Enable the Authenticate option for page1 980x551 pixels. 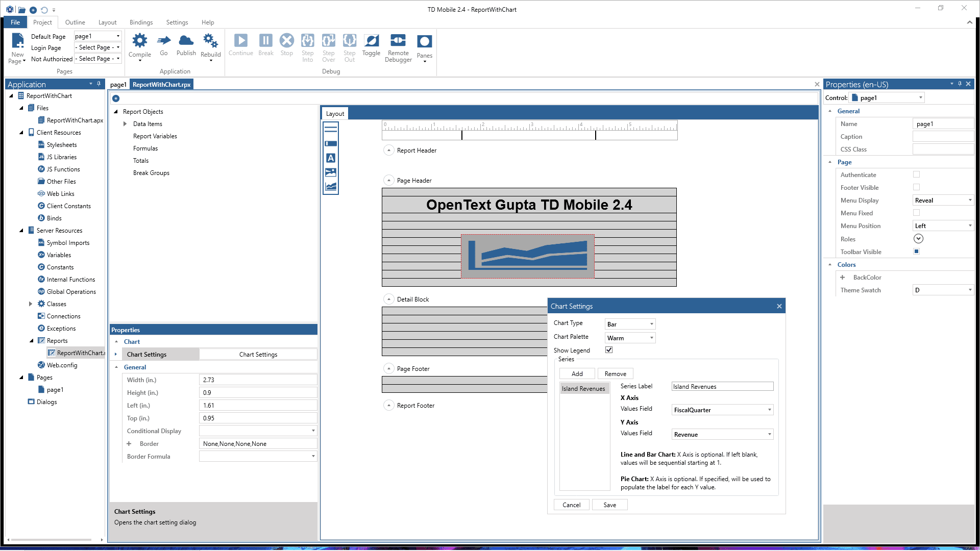coord(917,174)
